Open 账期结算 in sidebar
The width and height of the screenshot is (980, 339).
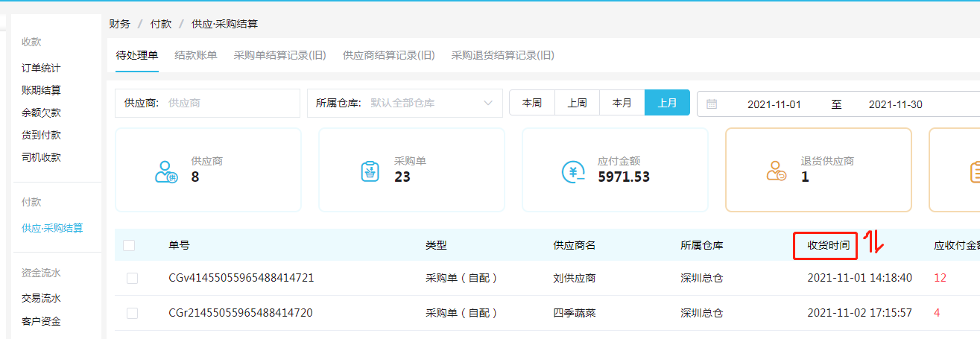point(41,90)
